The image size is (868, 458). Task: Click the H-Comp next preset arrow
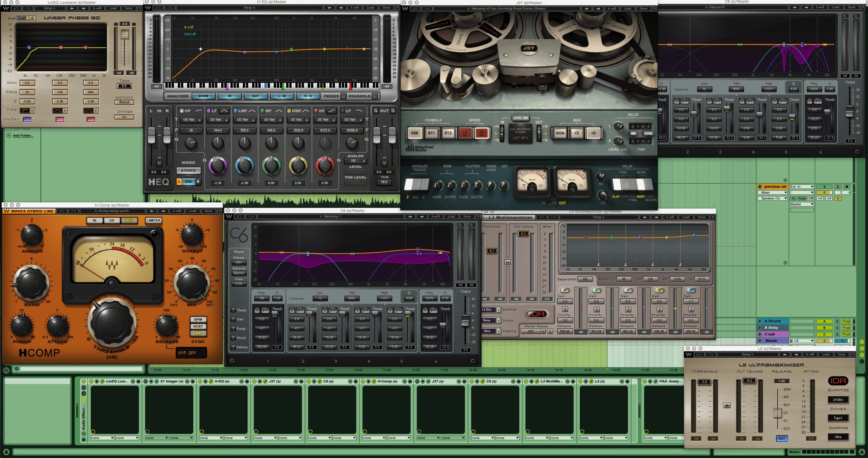164,211
